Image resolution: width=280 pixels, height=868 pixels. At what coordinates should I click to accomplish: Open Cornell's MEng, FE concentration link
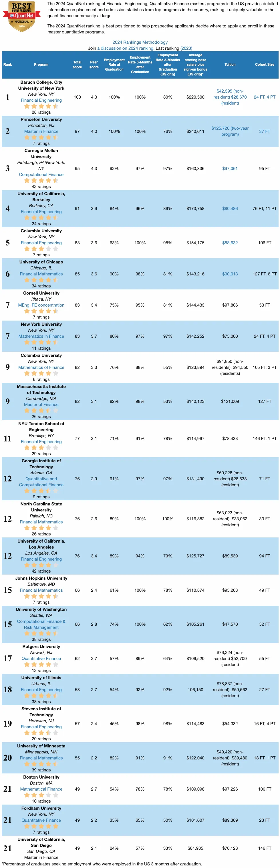coord(41,305)
